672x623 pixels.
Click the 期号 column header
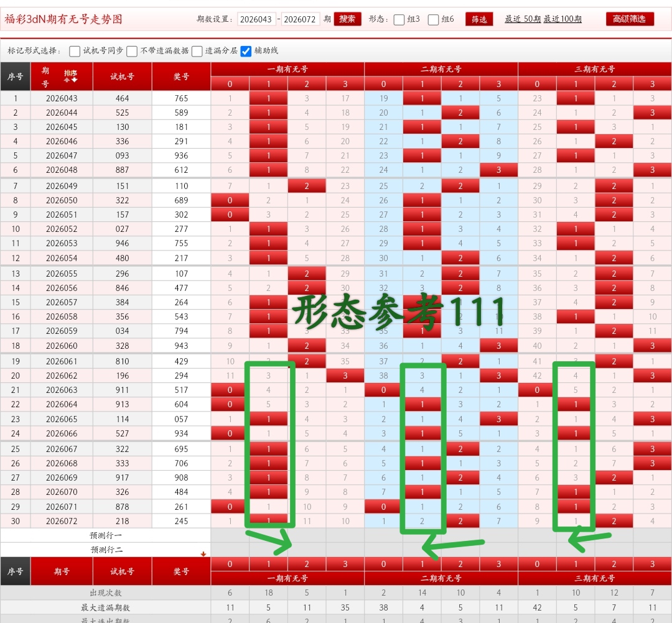point(47,75)
